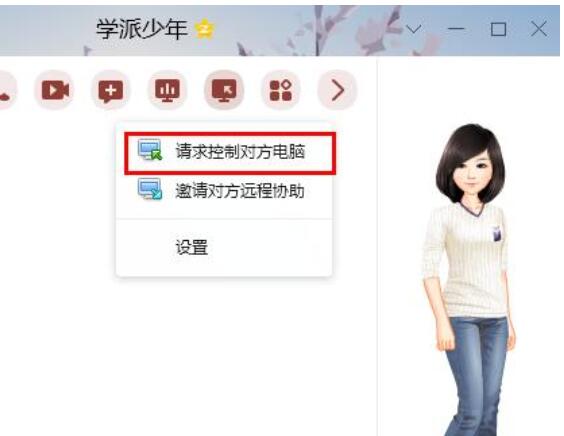Click the partially visible voice call icon

pos(6,90)
